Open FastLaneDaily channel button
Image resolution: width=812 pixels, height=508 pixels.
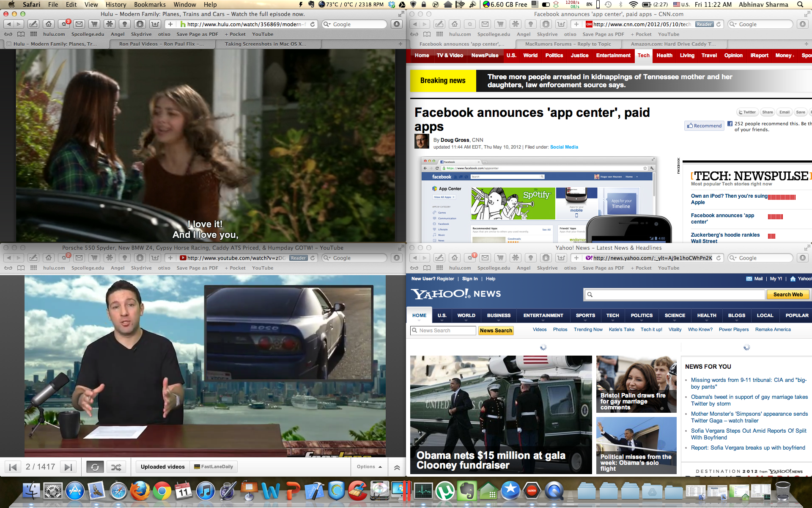coord(214,467)
